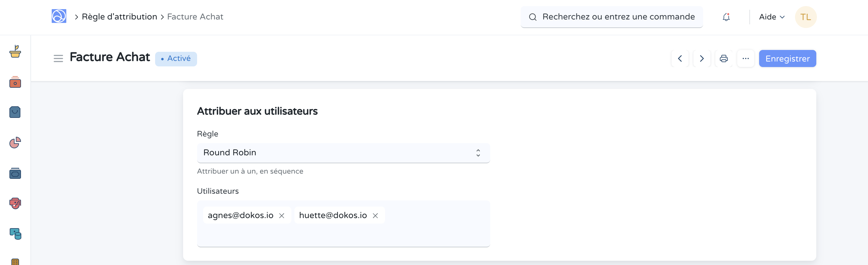Screen dimensions: 868x265
Task: Go to the previous document arrow
Action: click(x=680, y=59)
